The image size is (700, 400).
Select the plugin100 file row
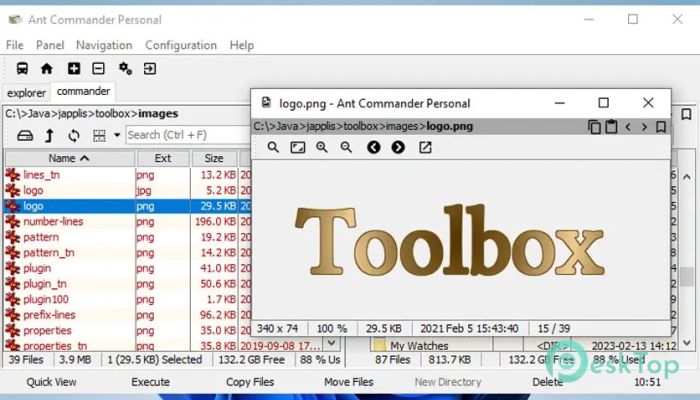128,300
